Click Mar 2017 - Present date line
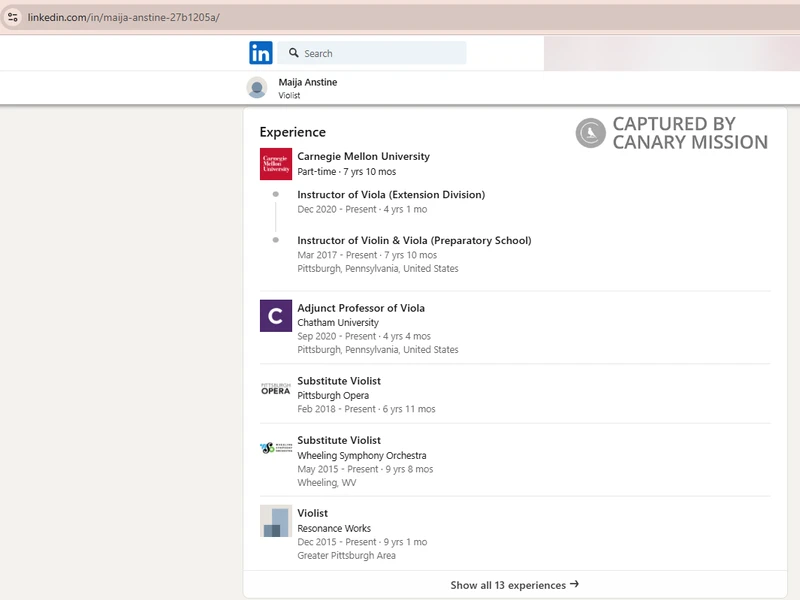The image size is (800, 600). [x=367, y=255]
